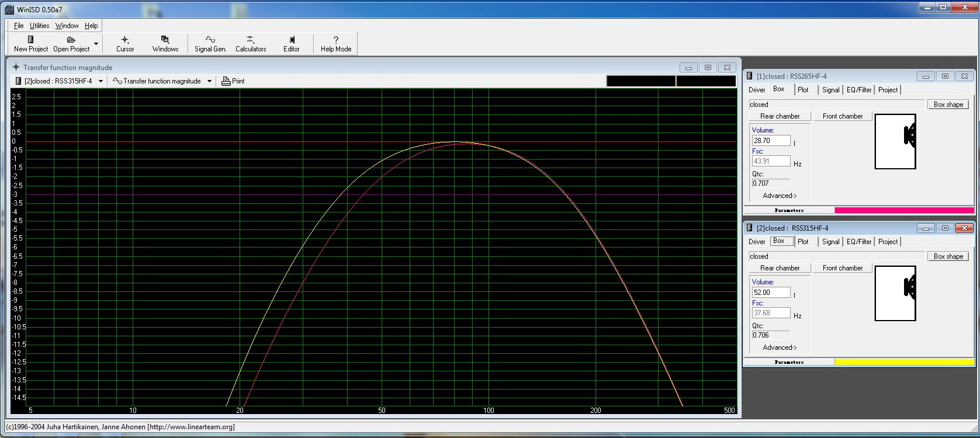Click the box type field in RSS265HF-4 window
Screen dimensions: 980x438
[837, 105]
